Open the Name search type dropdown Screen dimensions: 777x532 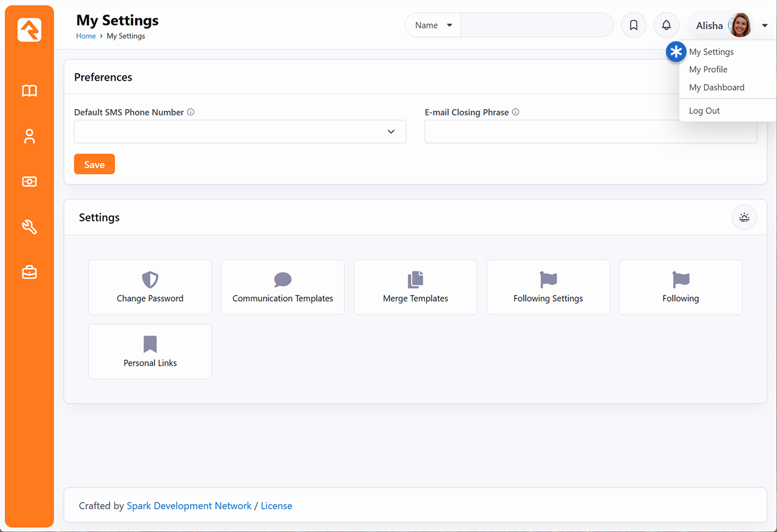(x=432, y=25)
